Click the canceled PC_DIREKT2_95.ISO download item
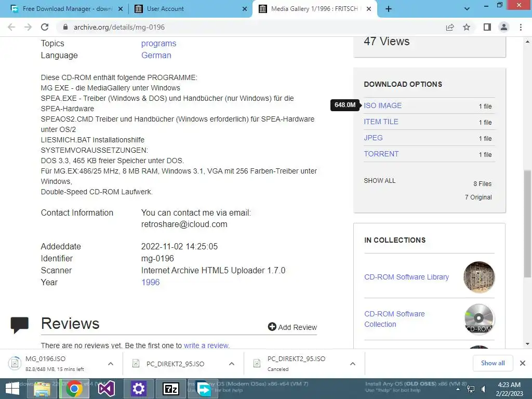The width and height of the screenshot is (532, 399). 296,363
